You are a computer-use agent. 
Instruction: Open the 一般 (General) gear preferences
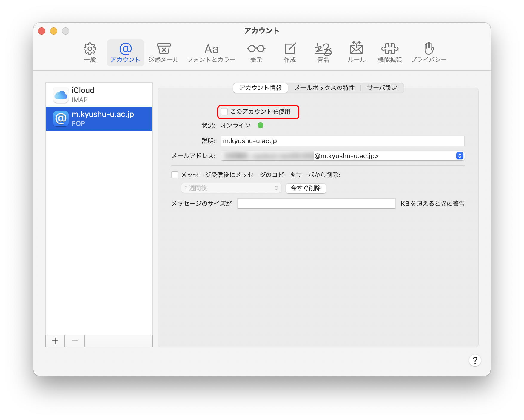tap(90, 52)
